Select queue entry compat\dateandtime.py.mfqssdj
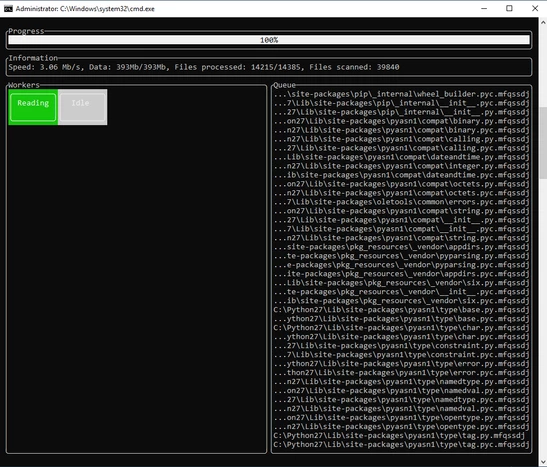The width and height of the screenshot is (547, 467). click(x=401, y=157)
